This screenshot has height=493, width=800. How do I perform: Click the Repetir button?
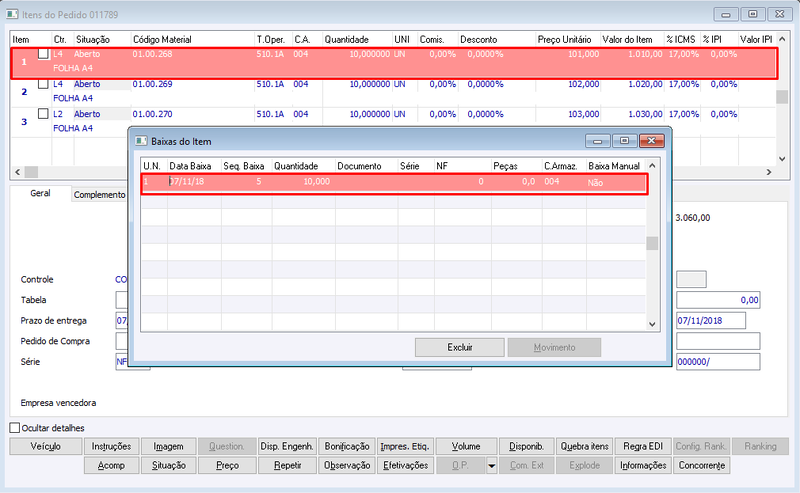coord(287,465)
